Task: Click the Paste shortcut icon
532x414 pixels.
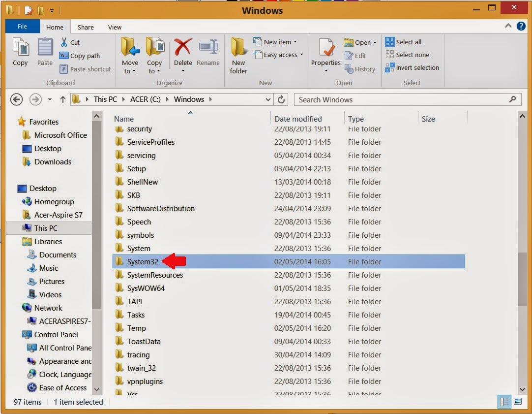Action: click(64, 69)
